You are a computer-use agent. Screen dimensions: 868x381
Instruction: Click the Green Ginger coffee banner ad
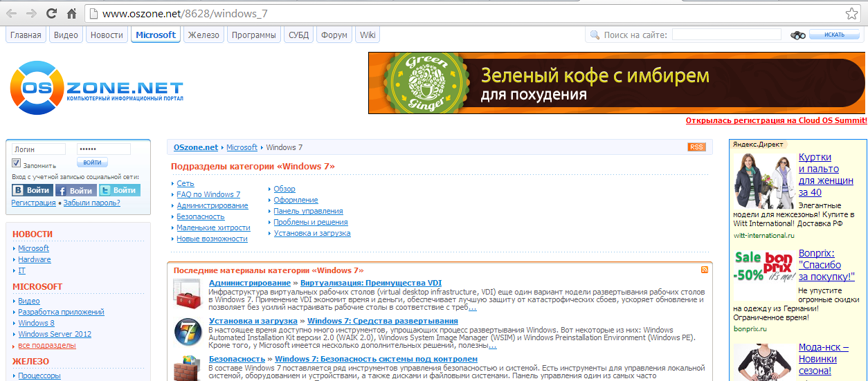pyautogui.click(x=617, y=82)
